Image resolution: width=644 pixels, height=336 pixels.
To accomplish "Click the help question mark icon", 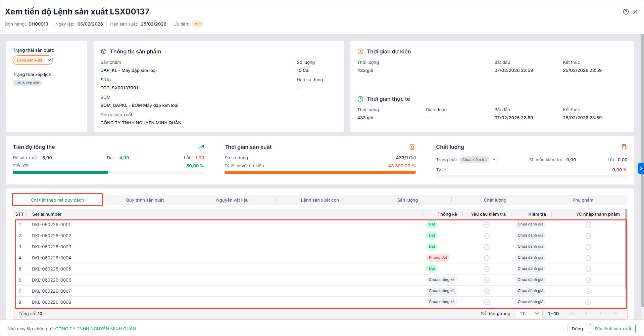I will (x=626, y=12).
